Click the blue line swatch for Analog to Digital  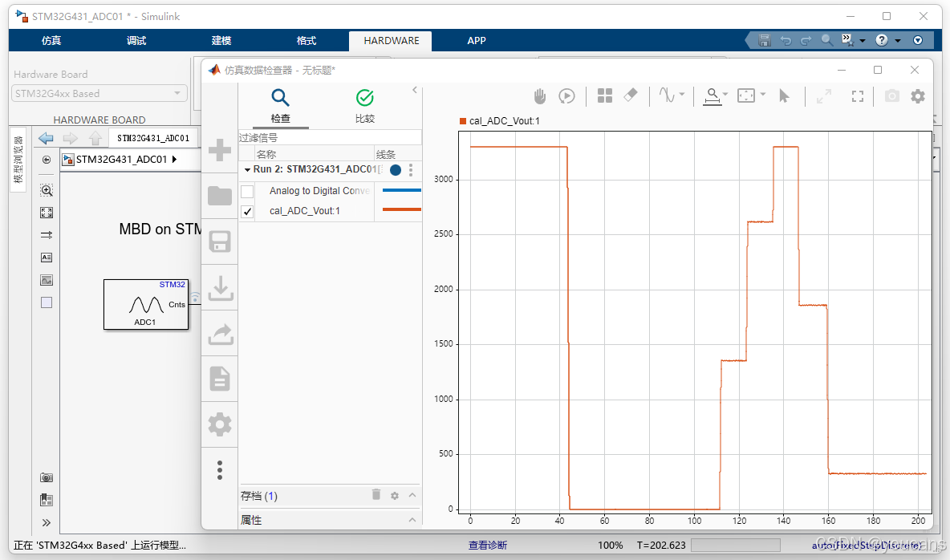[402, 190]
